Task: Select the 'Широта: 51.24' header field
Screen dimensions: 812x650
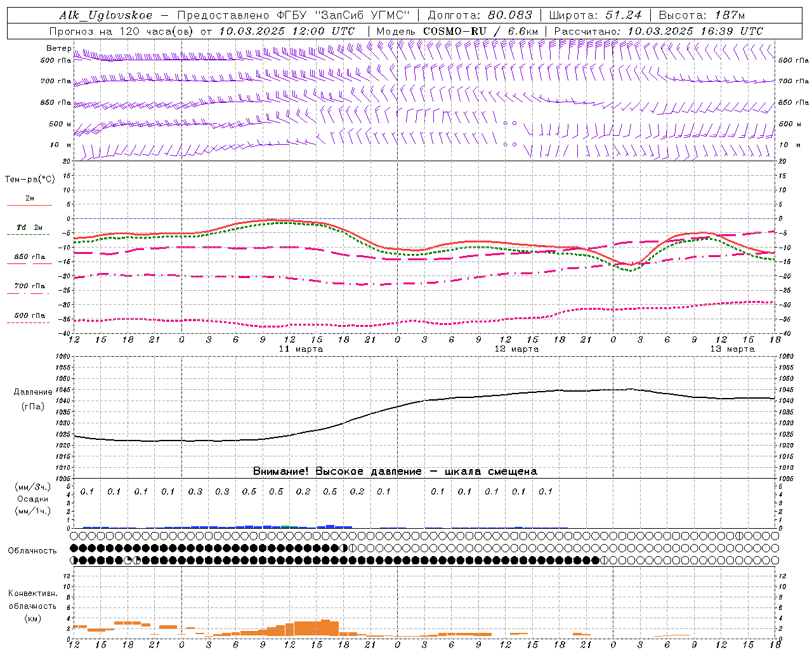Action: 595,15
